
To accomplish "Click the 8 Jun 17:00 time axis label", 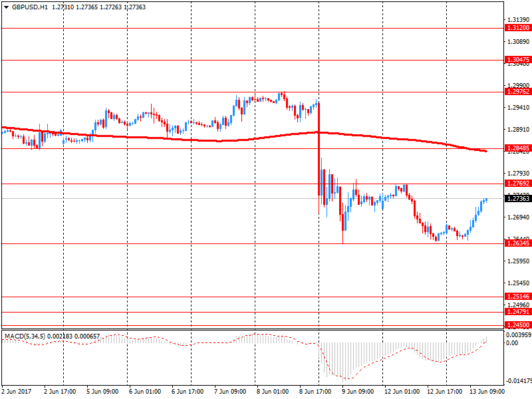I will pos(315,391).
